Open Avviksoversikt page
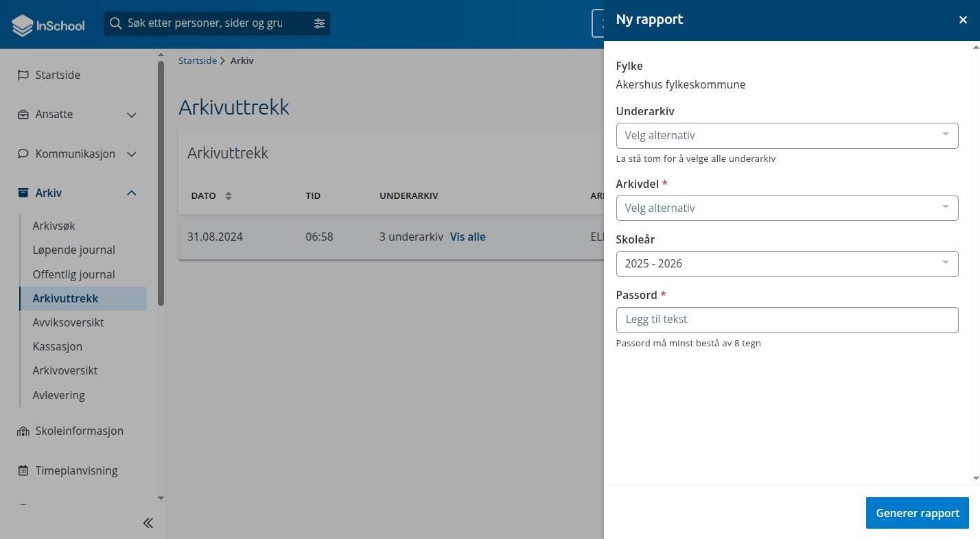The height and width of the screenshot is (539, 980). [x=69, y=322]
